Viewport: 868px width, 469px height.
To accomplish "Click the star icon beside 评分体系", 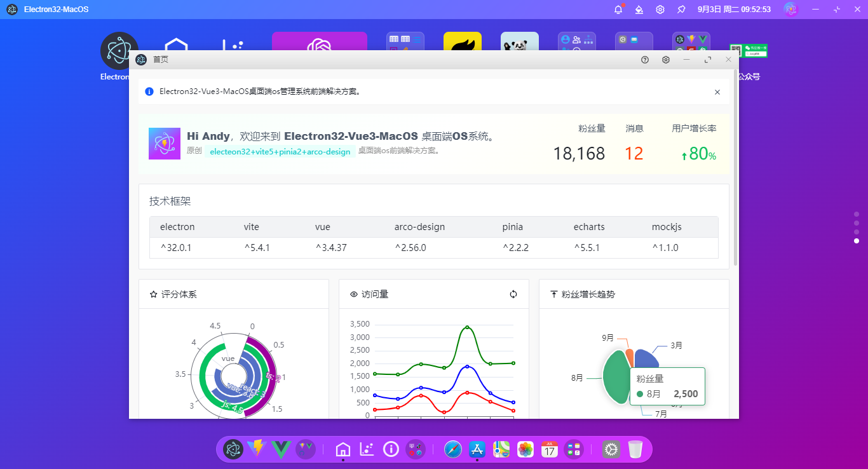I will pyautogui.click(x=153, y=294).
